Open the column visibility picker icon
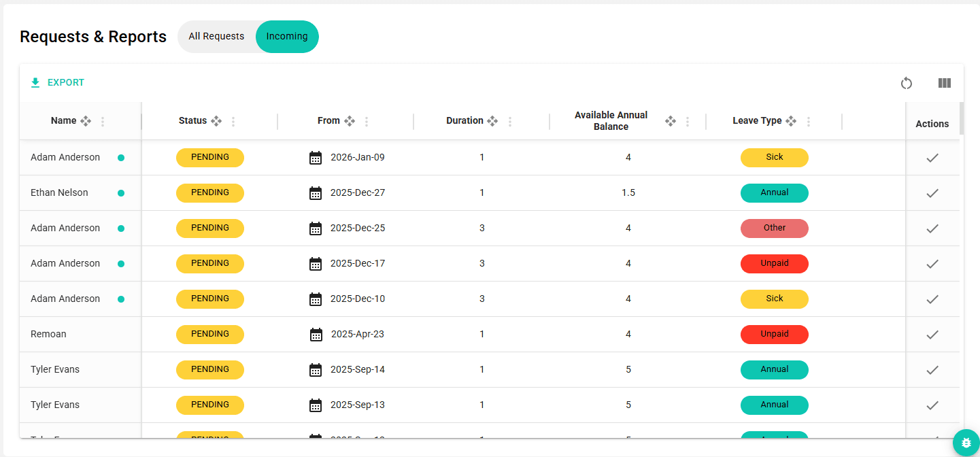Image resolution: width=980 pixels, height=457 pixels. 945,82
